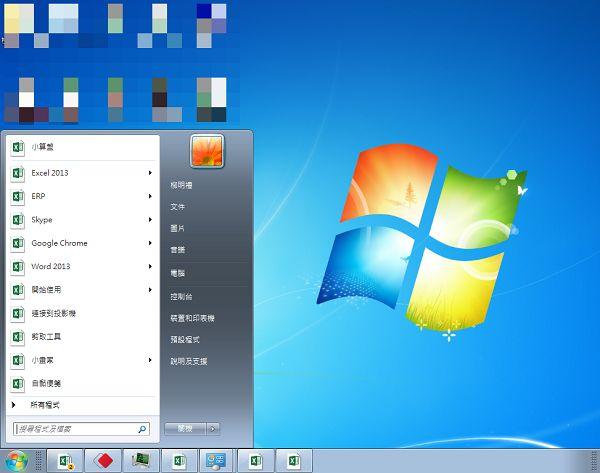
Task: Click the Windows Start orb
Action: [17, 461]
